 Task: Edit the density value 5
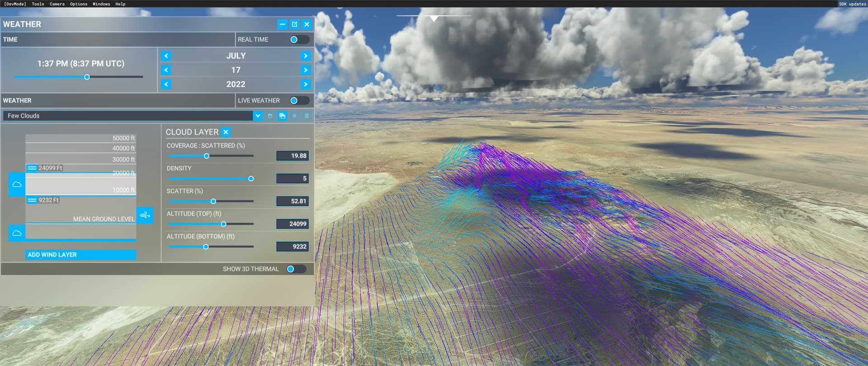pos(292,178)
